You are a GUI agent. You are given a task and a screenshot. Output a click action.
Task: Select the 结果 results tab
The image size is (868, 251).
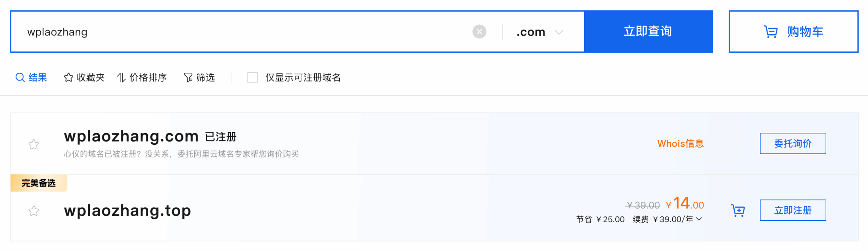(x=37, y=77)
